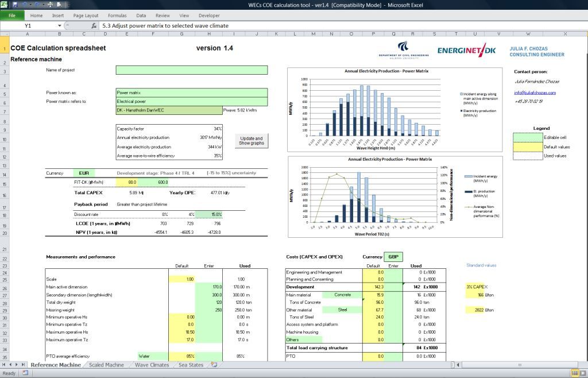588x378 pixels.
Task: Click horizontal scrollbar left arrow
Action: click(x=458, y=364)
